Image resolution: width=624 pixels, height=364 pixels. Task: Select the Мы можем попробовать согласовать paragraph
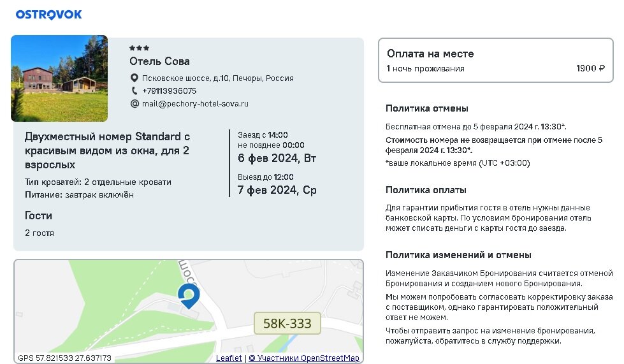(499, 307)
